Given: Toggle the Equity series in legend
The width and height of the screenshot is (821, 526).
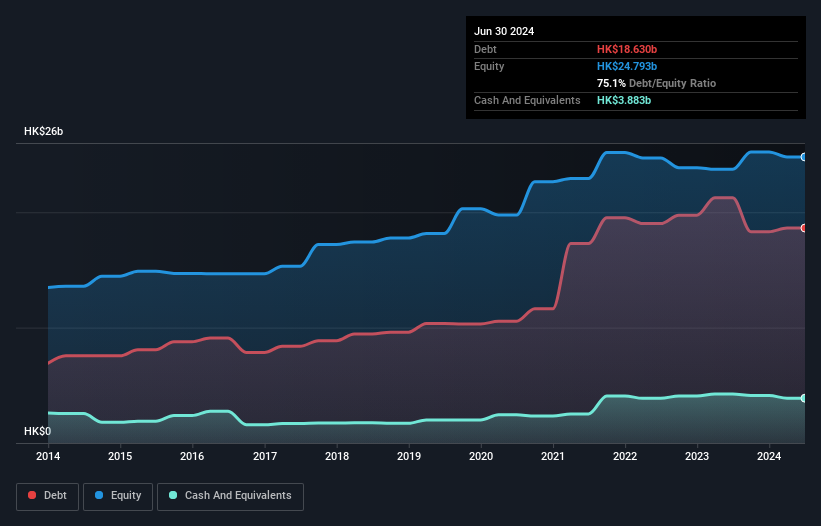Looking at the screenshot, I should coord(118,495).
